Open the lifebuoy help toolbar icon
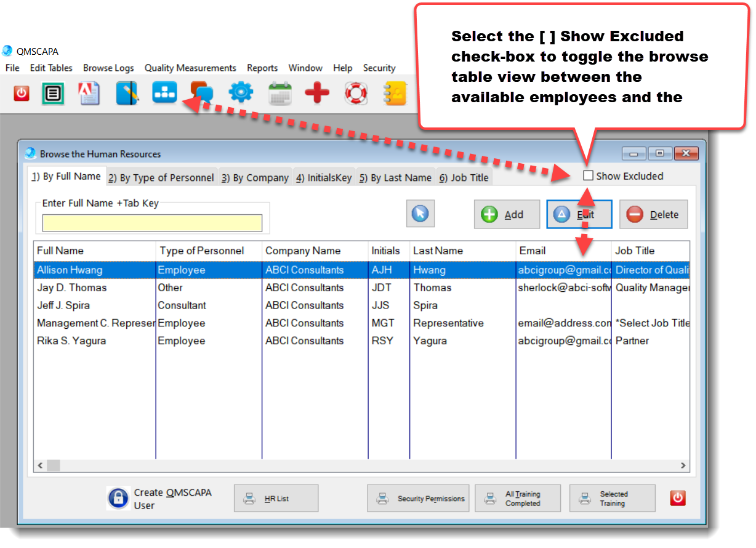 355,93
